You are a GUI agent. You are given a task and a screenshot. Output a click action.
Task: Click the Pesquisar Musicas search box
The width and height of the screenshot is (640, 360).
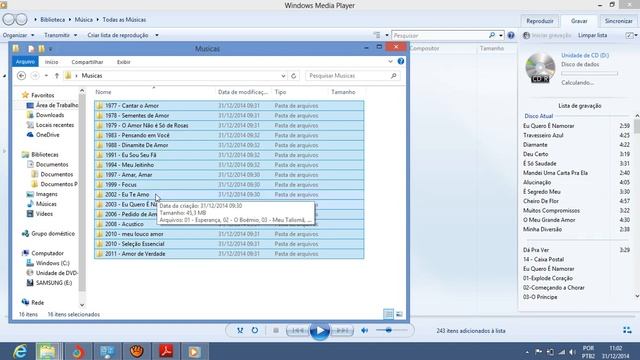[352, 76]
